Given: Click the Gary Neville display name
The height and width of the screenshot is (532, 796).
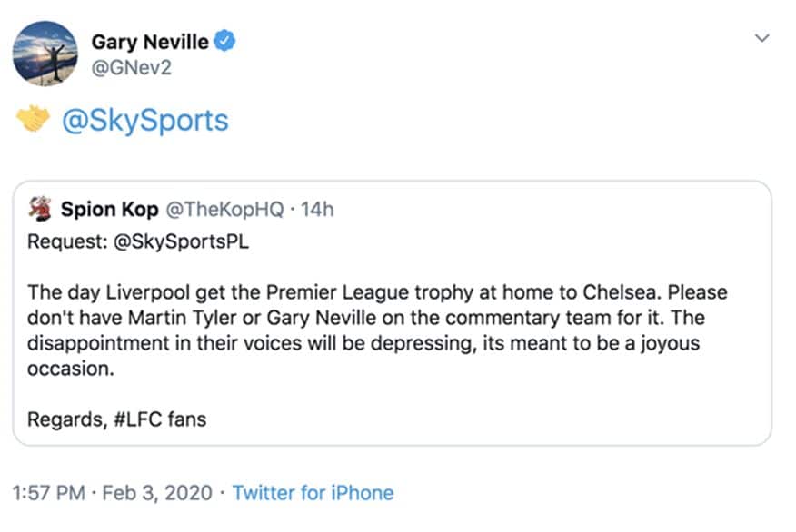Looking at the screenshot, I should (x=150, y=42).
